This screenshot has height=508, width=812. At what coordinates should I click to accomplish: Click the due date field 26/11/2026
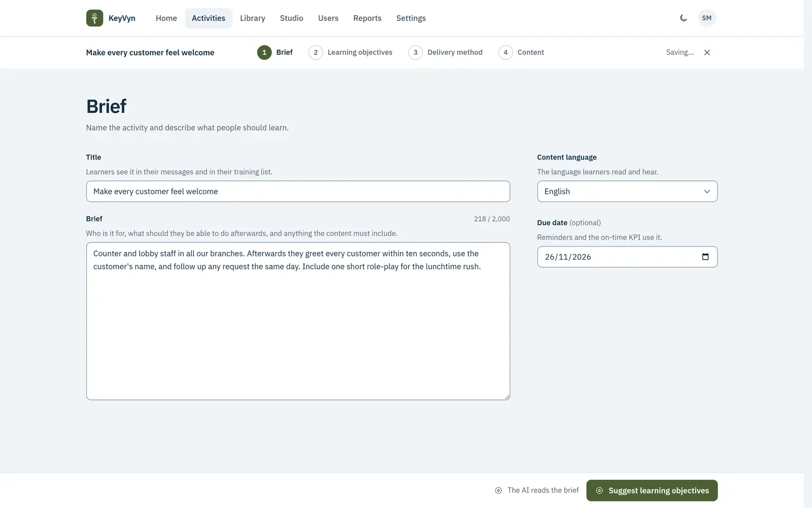pyautogui.click(x=627, y=257)
